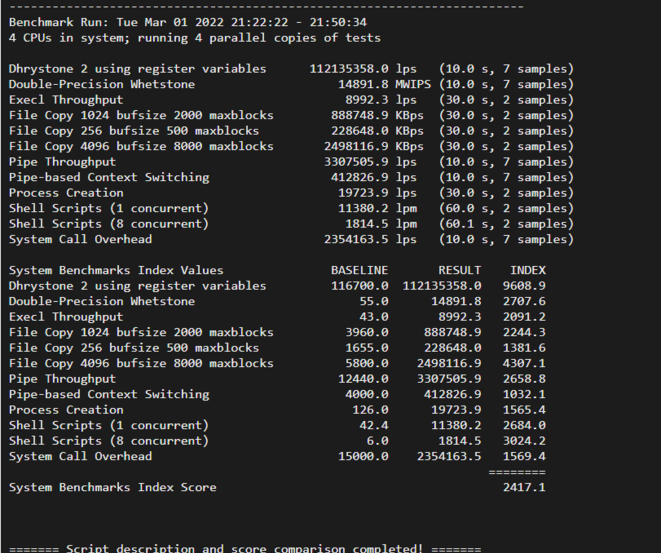
Task: Click Process Creation index 1565.4
Action: click(524, 410)
